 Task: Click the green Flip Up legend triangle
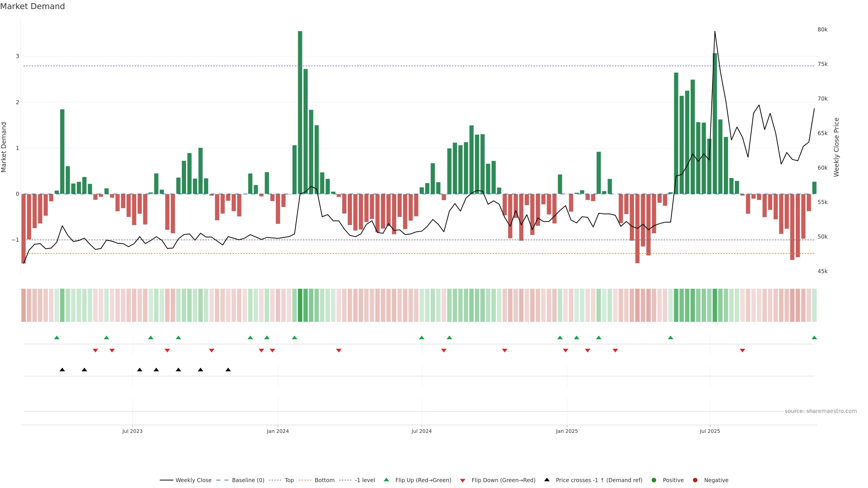(387, 480)
